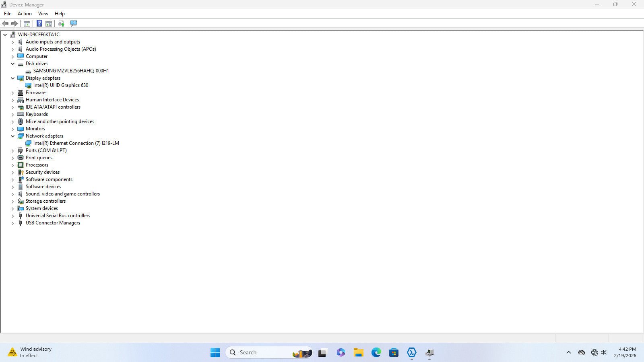Expand the Computer category

tap(13, 56)
